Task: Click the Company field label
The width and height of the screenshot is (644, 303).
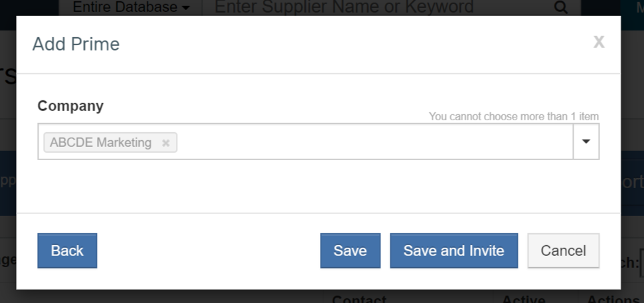Action: [70, 106]
